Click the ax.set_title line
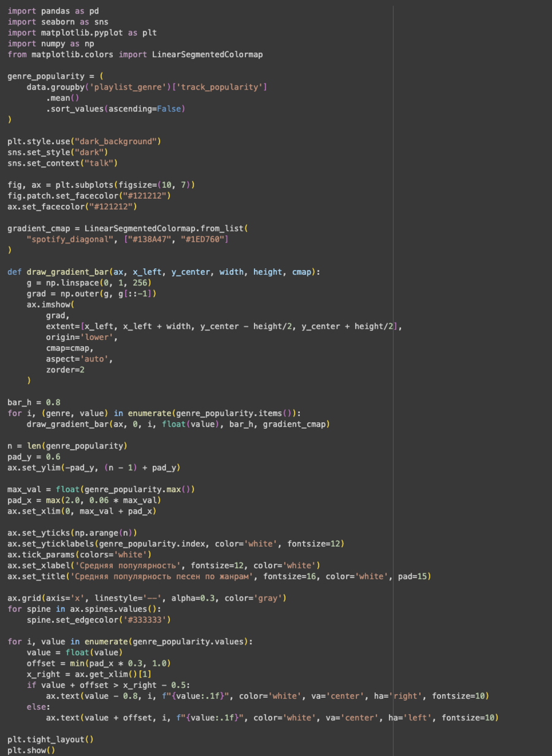This screenshot has height=756, width=552. [x=219, y=577]
